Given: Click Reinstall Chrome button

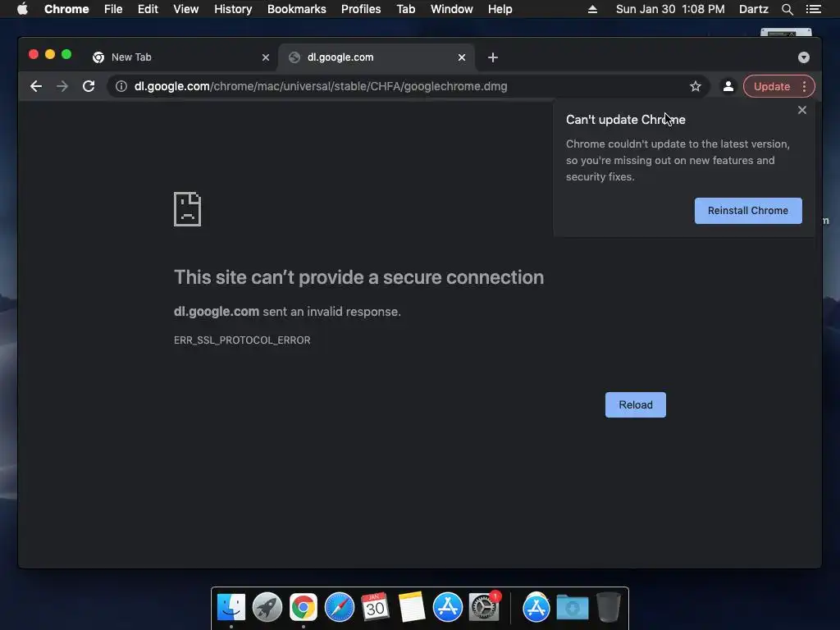Looking at the screenshot, I should pos(748,211).
